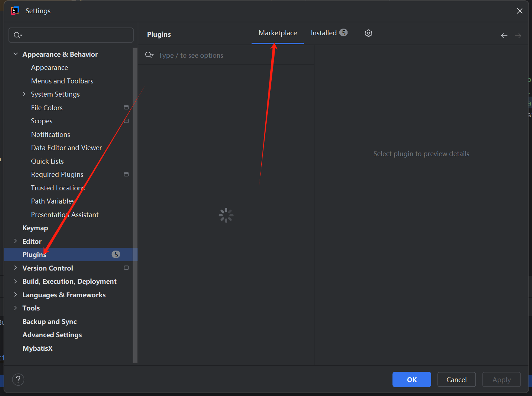The height and width of the screenshot is (396, 532).
Task: Collapse the Appearance & Behavior section
Action: [15, 54]
